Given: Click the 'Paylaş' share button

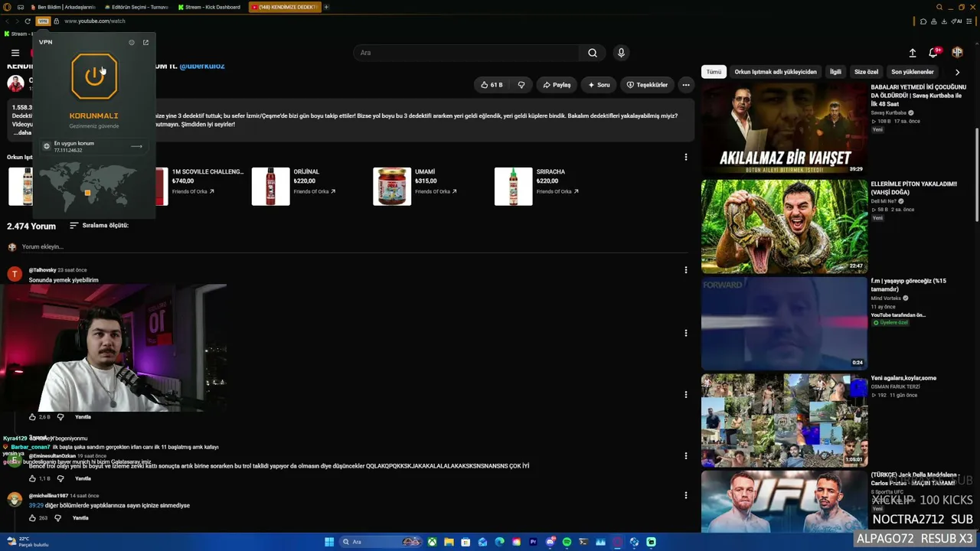Looking at the screenshot, I should pos(557,85).
